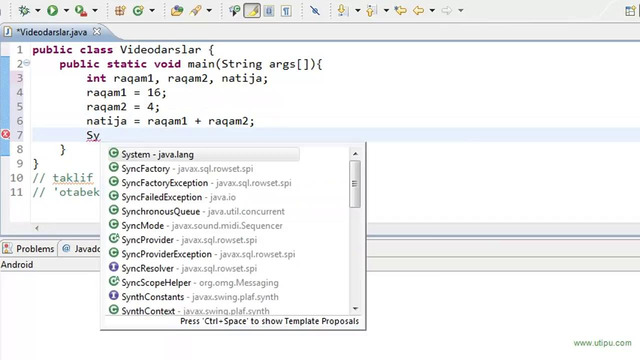Image resolution: width=640 pixels, height=360 pixels.
Task: Collapse the main method fold marker
Action: click(x=27, y=63)
